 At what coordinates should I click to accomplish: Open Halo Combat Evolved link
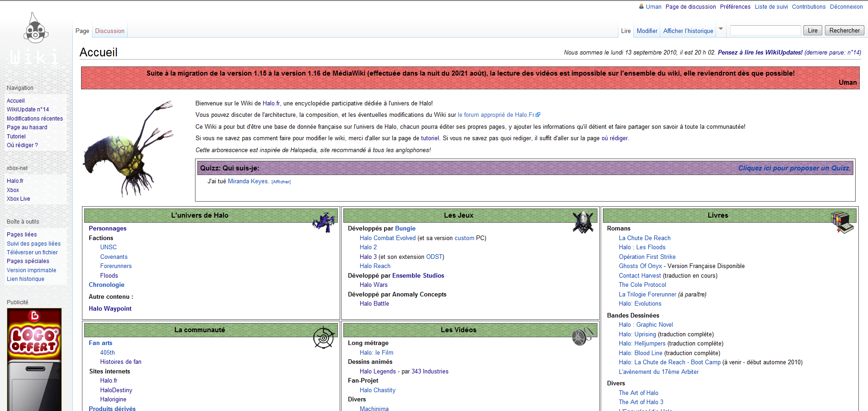(388, 238)
